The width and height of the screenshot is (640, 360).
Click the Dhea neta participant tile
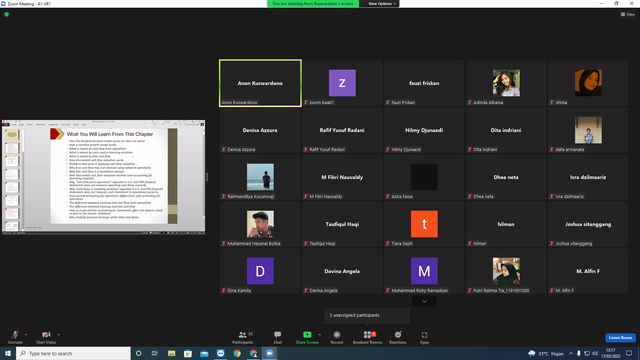pyautogui.click(x=506, y=177)
